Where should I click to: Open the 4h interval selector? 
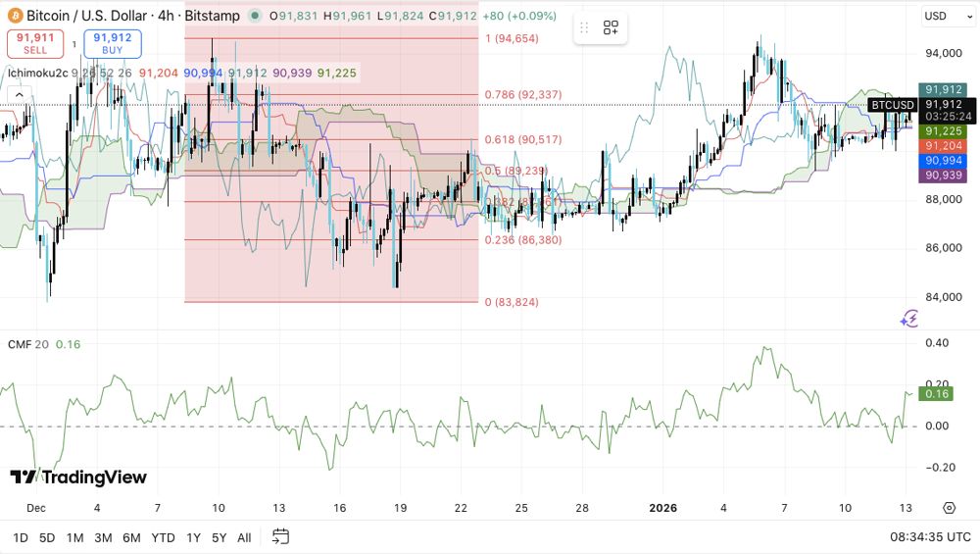165,16
